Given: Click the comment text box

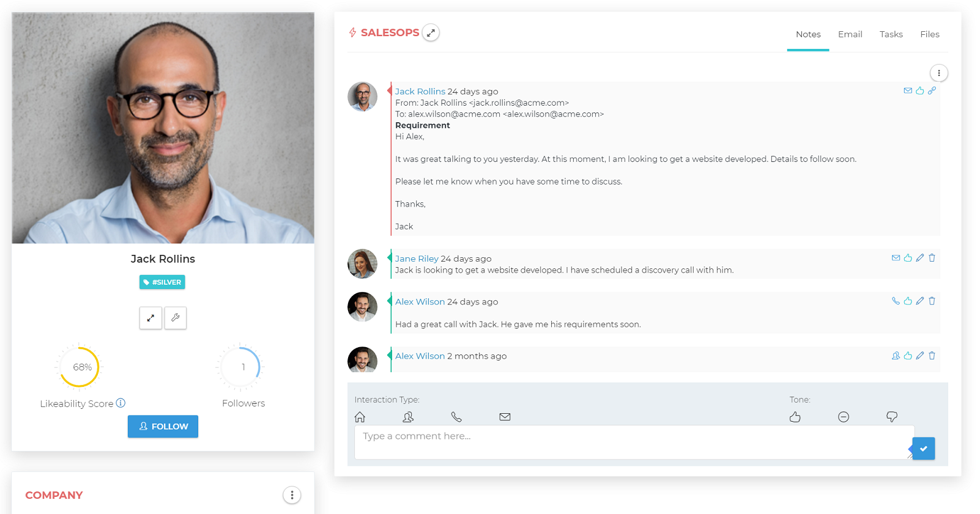Looking at the screenshot, I should pyautogui.click(x=634, y=442).
